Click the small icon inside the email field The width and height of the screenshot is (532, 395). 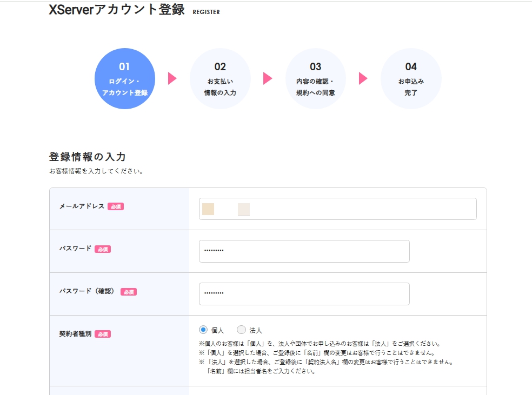[x=208, y=209]
